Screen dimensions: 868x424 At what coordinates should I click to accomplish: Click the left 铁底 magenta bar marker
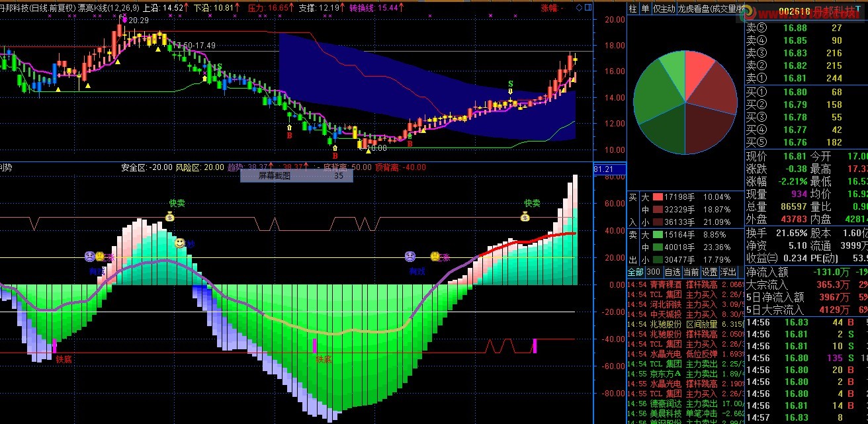54,345
